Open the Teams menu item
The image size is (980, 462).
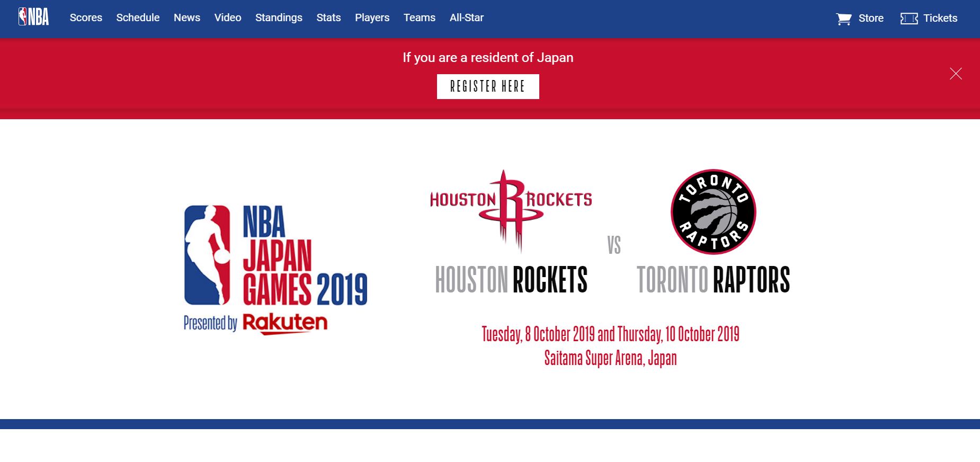(420, 17)
